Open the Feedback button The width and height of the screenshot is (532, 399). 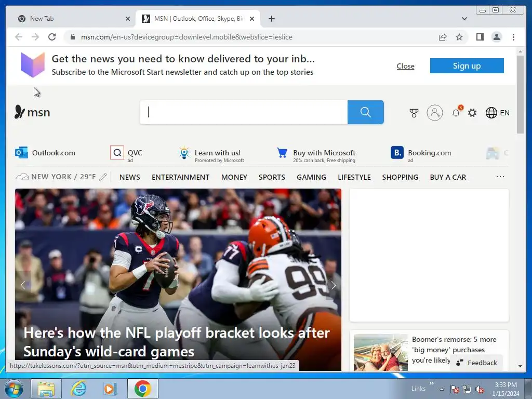[x=476, y=363]
